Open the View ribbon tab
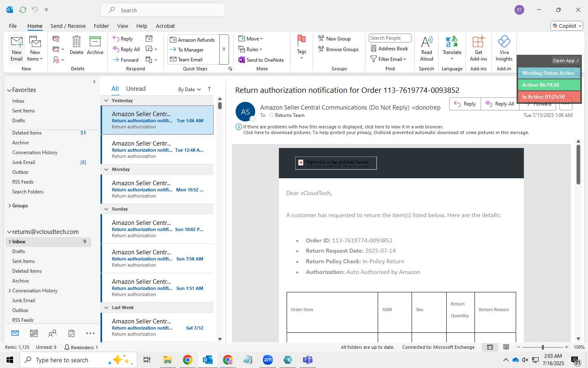Screen dimensions: 588x368 122,26
